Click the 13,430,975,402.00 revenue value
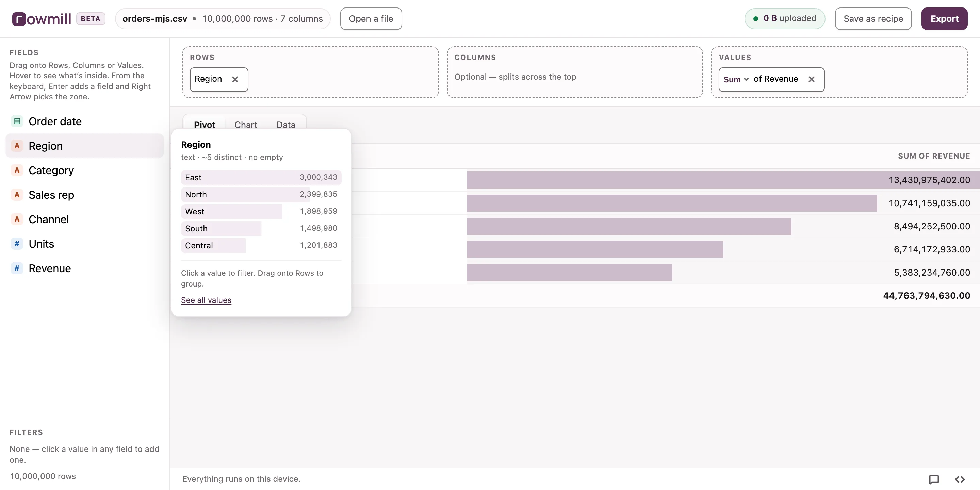 929,180
